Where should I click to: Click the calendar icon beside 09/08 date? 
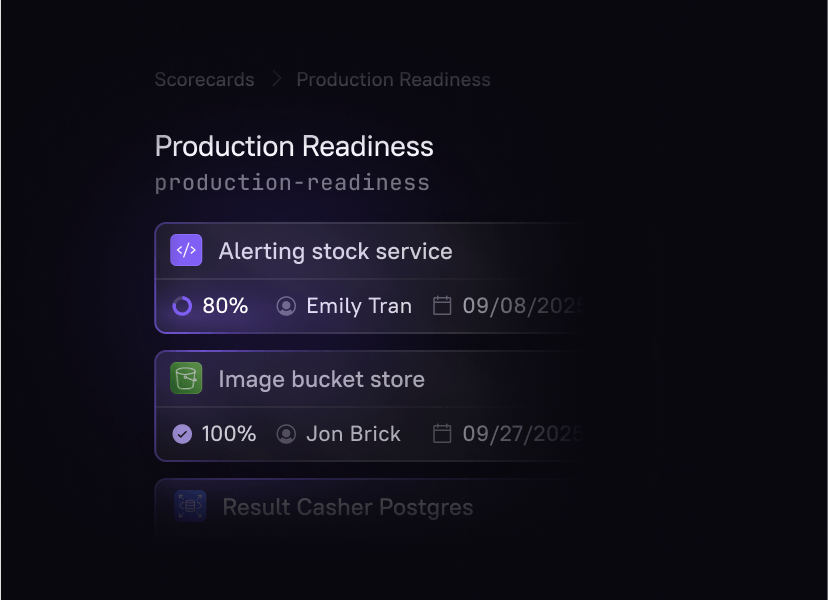point(442,306)
